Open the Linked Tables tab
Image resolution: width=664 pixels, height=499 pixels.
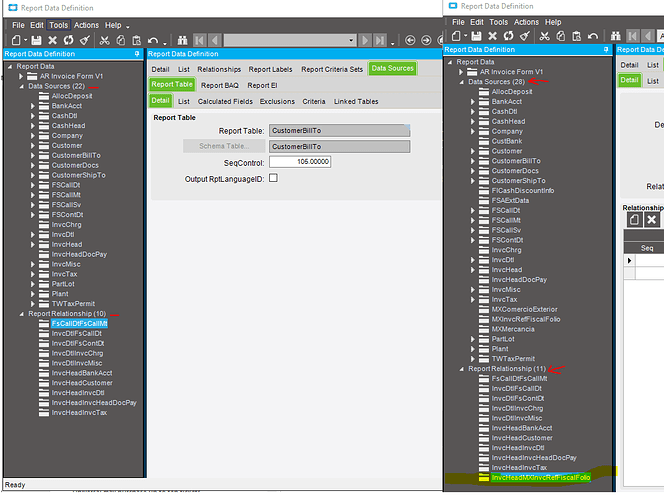point(356,101)
